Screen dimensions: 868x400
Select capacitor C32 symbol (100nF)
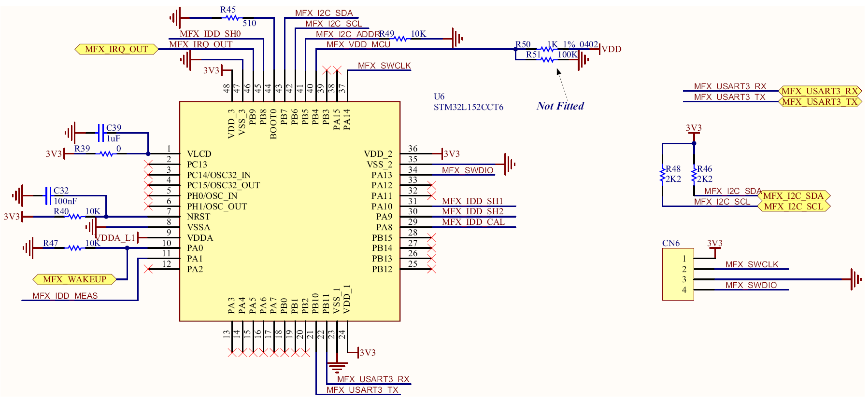48,196
